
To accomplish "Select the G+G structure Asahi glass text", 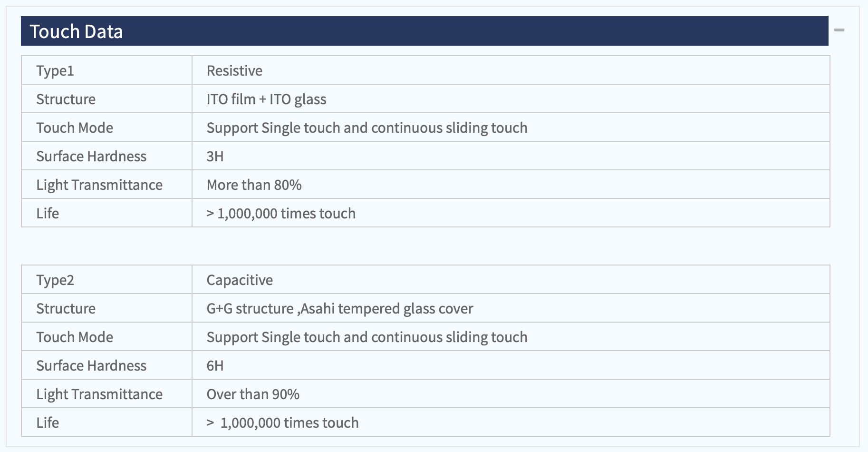I will pos(340,308).
